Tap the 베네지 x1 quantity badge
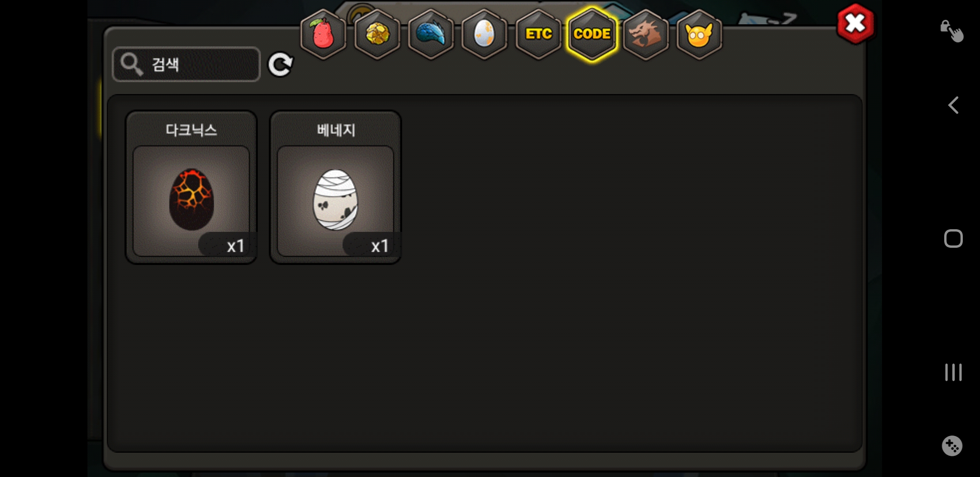 pyautogui.click(x=372, y=245)
